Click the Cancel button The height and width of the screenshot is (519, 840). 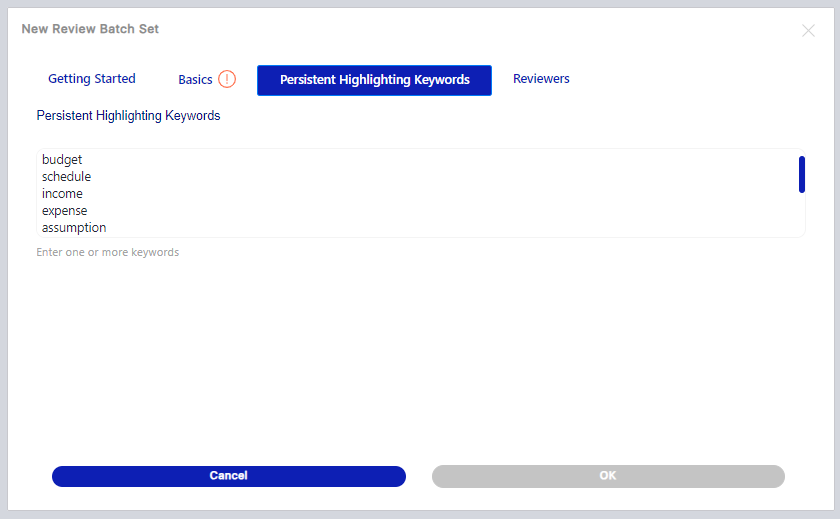click(229, 476)
